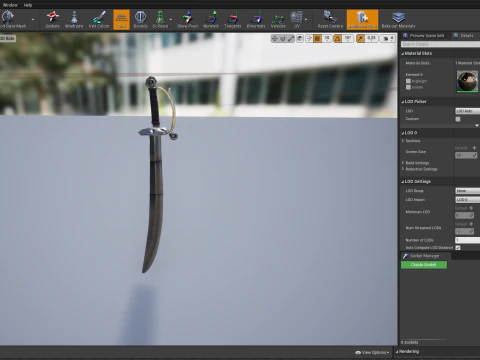The height and width of the screenshot is (360, 480).
Task: Toggle scale snapping in the viewport toolbar
Action: point(360,39)
